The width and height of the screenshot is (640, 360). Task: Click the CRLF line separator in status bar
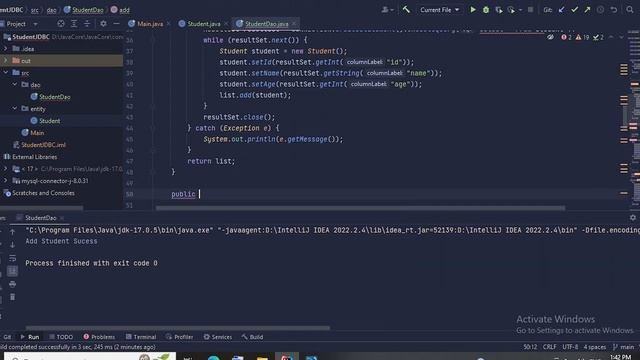pyautogui.click(x=549, y=347)
